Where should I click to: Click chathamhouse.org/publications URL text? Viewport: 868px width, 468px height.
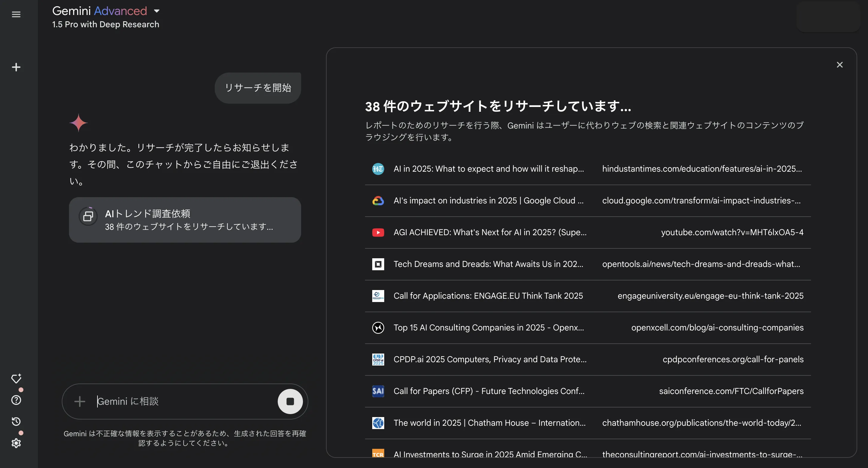tap(702, 423)
